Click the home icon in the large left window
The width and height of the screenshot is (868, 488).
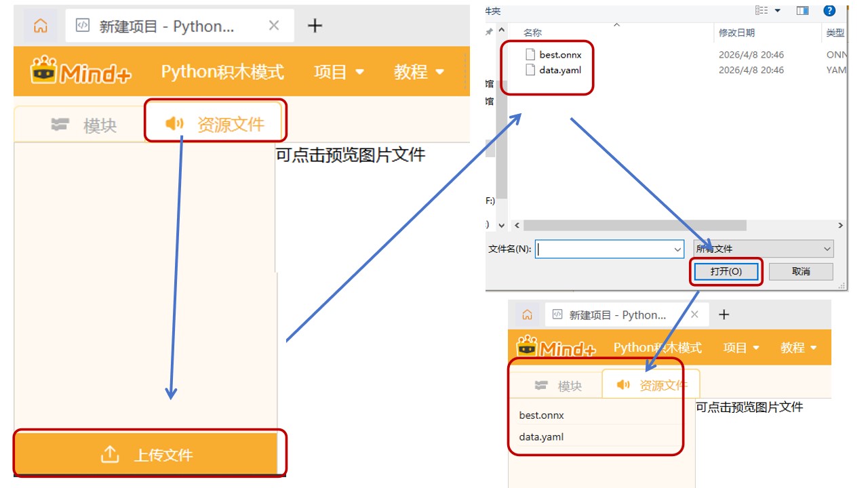coord(41,26)
